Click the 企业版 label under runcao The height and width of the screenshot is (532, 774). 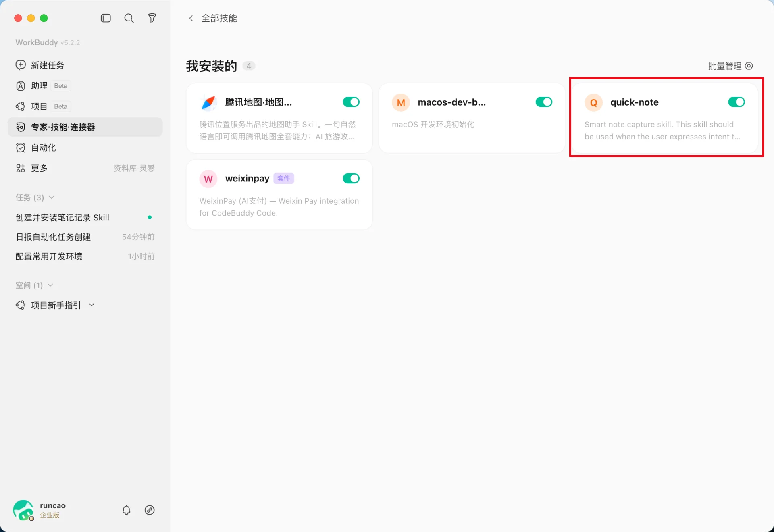50,515
